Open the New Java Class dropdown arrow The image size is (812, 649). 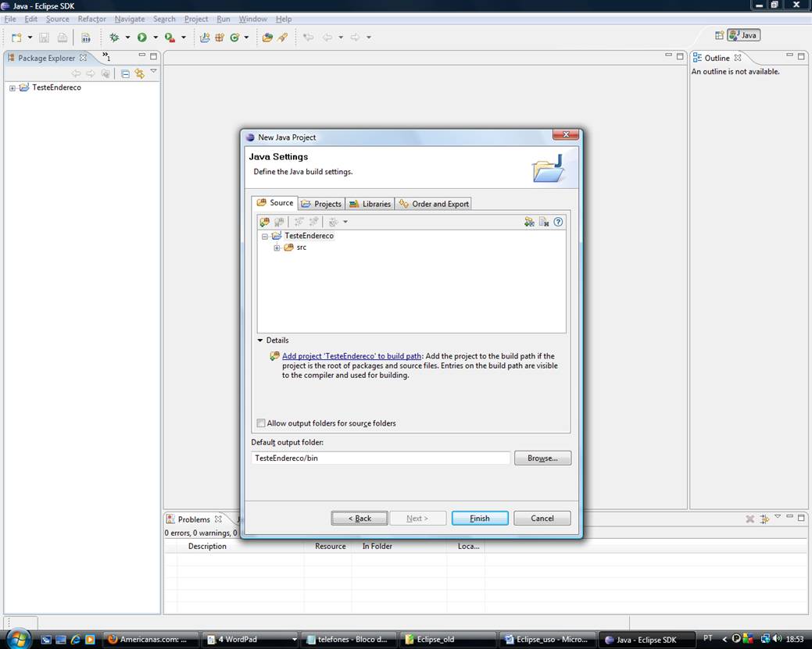246,37
